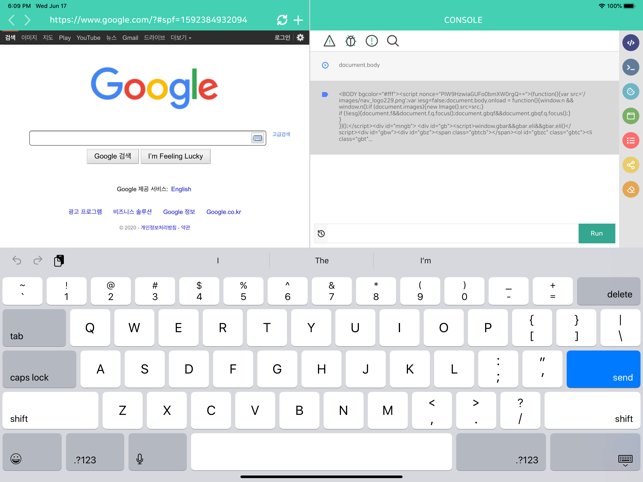Reload the page with the refresh icon
The image size is (643, 482).
[x=282, y=20]
